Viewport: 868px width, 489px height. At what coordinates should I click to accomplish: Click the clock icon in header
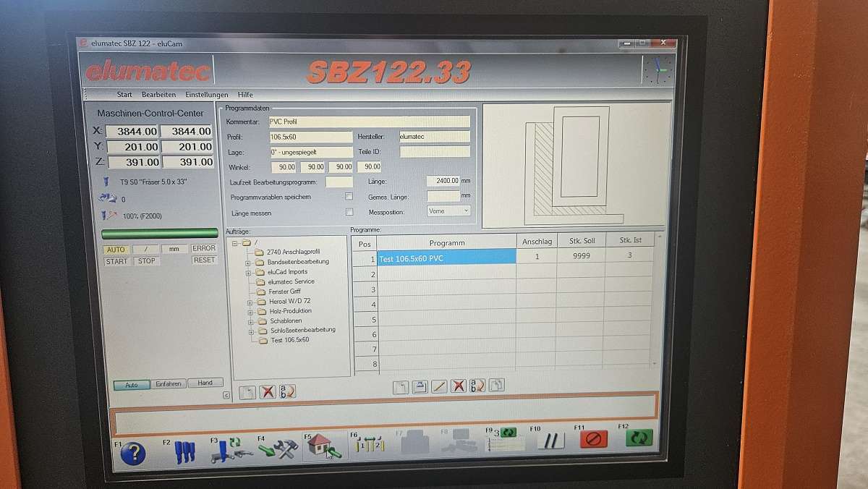[658, 70]
